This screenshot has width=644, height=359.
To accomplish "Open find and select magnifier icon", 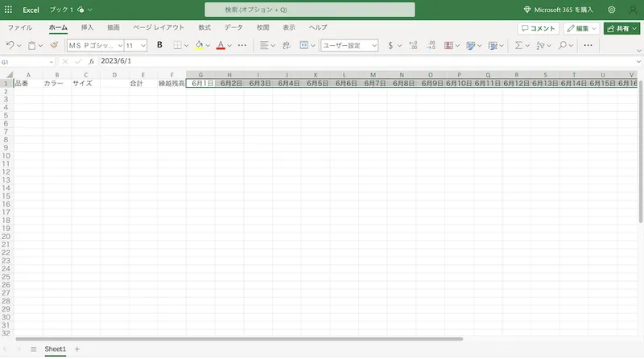I will pyautogui.click(x=562, y=45).
